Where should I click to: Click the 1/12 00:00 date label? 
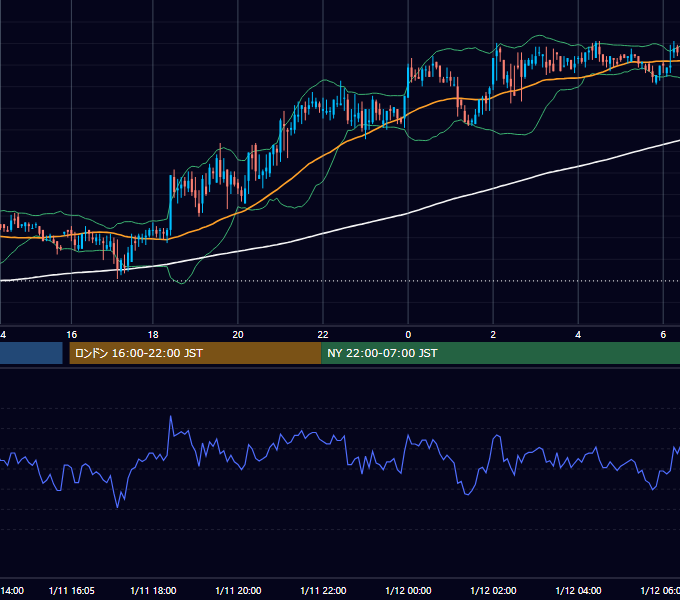coord(408,591)
